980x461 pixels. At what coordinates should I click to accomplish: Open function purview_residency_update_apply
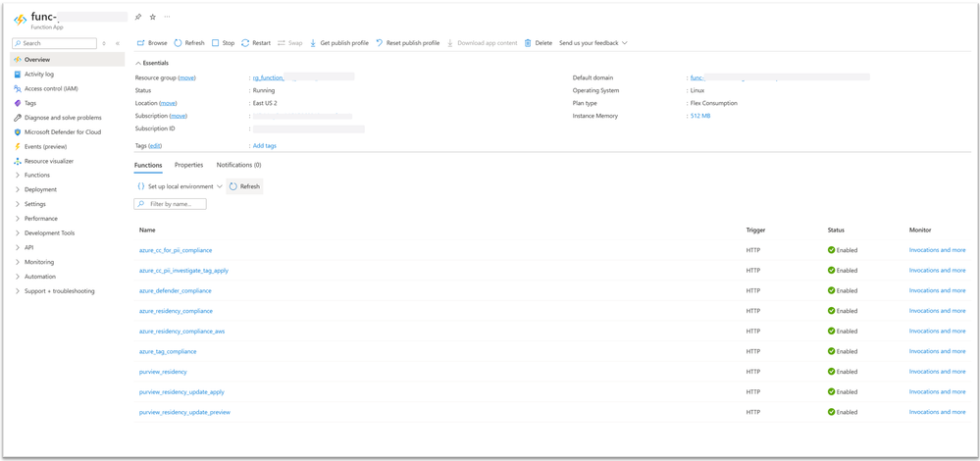(x=181, y=392)
